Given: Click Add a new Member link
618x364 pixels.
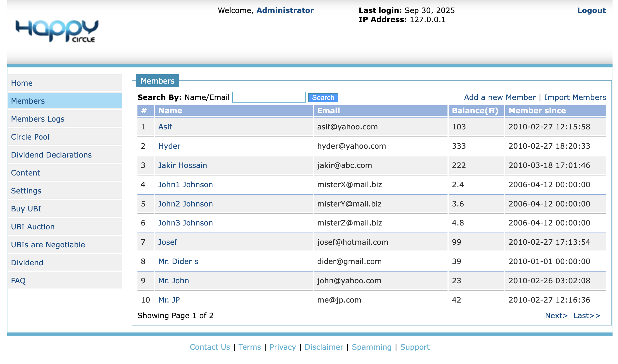Looking at the screenshot, I should pos(500,97).
